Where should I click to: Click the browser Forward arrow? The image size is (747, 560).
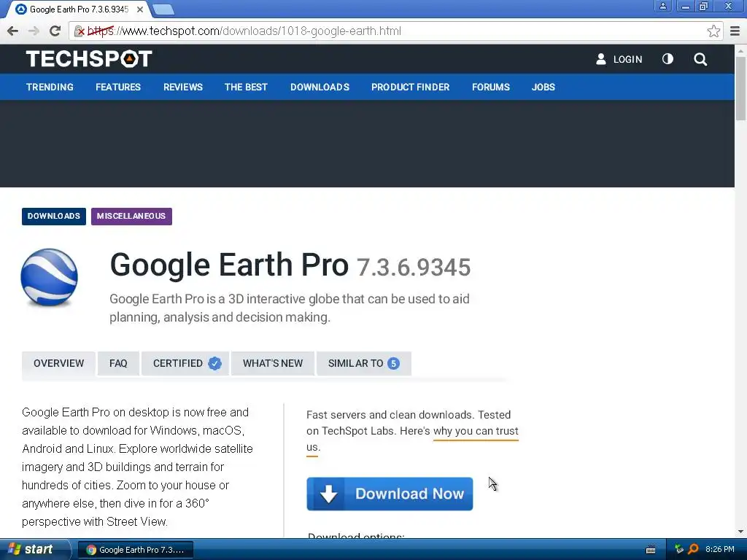34,31
